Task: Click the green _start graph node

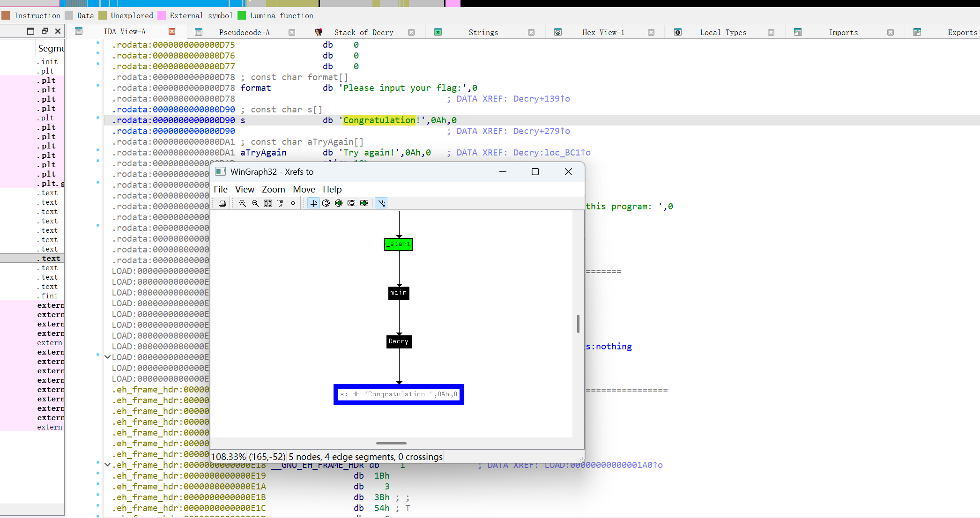Action: tap(399, 244)
